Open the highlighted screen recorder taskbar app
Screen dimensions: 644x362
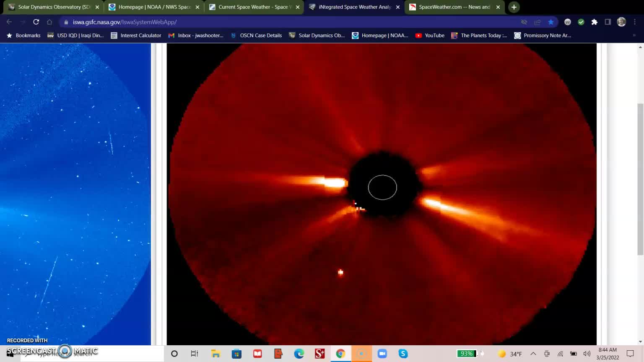click(361, 354)
